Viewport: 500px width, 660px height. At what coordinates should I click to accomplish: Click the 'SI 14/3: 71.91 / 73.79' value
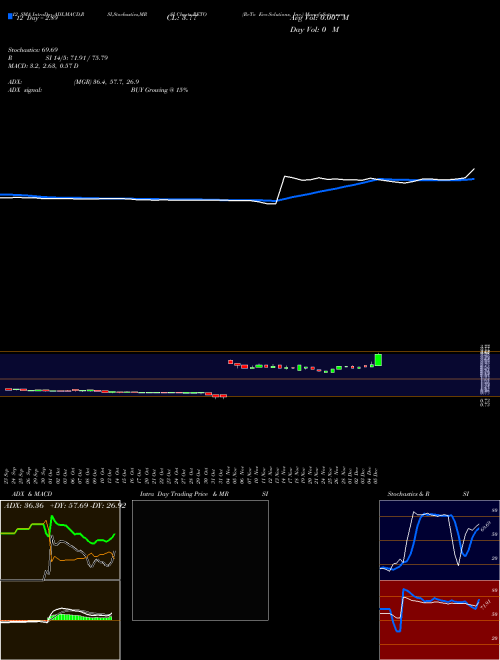pos(77,58)
